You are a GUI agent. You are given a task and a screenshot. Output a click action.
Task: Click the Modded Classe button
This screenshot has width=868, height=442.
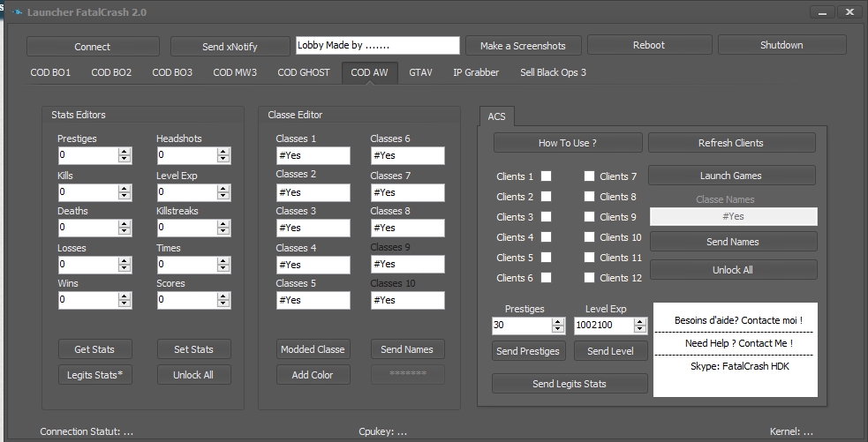pyautogui.click(x=313, y=349)
